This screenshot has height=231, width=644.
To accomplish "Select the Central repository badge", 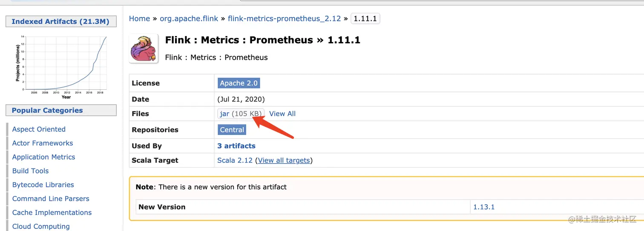I will click(x=232, y=130).
